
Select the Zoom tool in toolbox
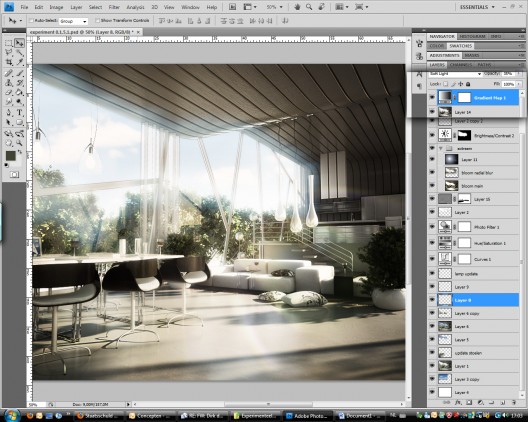[x=20, y=143]
